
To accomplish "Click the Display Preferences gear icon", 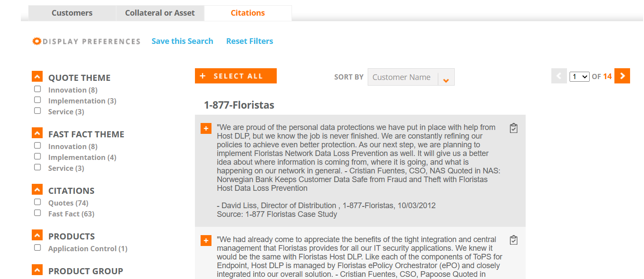I will (x=37, y=41).
